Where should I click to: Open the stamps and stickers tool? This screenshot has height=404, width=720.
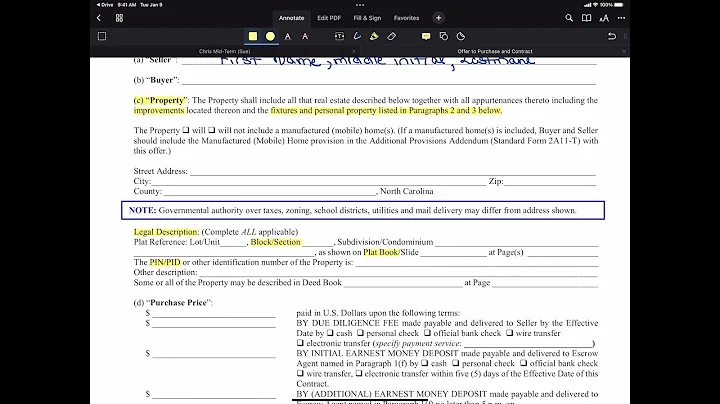[x=461, y=36]
